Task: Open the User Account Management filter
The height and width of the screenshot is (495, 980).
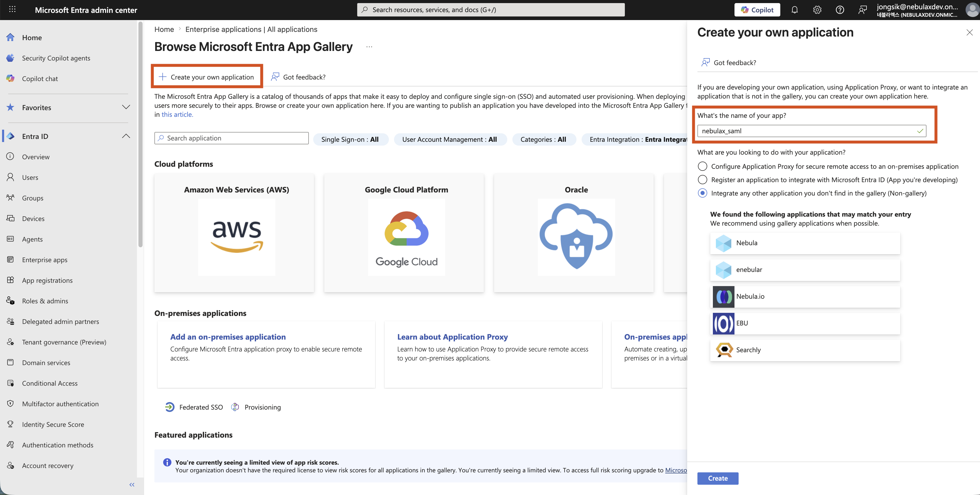Action: click(x=450, y=139)
